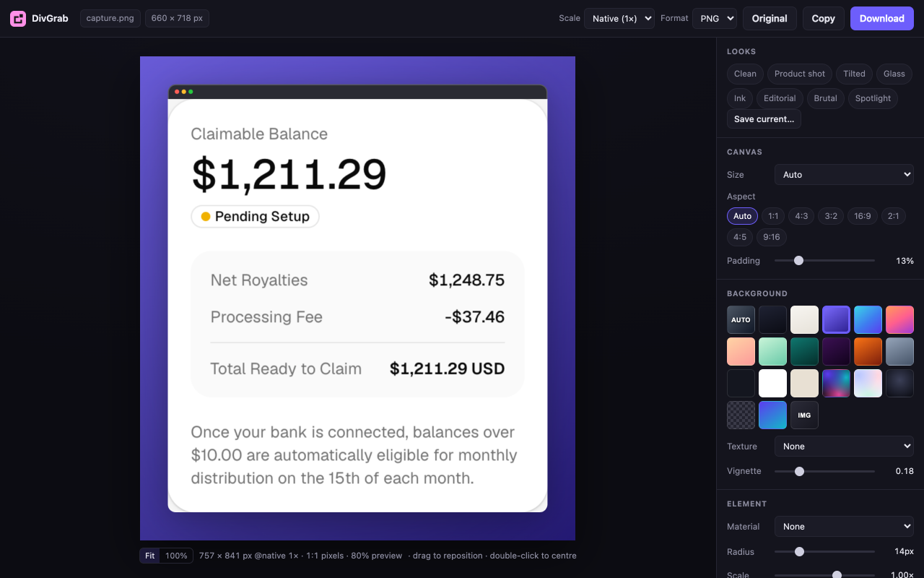Choose the slate gray background swatch

click(x=899, y=352)
